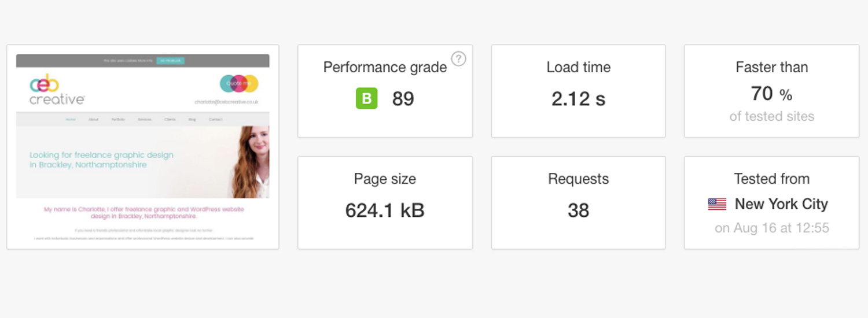Screen dimensions: 868x318
Task: Select About in the preview navigation
Action: click(94, 120)
